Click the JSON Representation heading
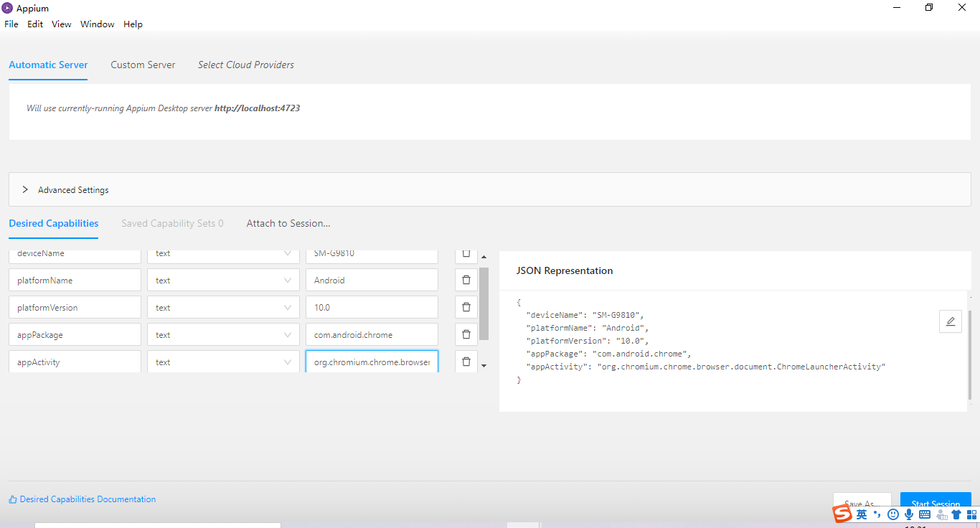980x528 pixels. [565, 270]
